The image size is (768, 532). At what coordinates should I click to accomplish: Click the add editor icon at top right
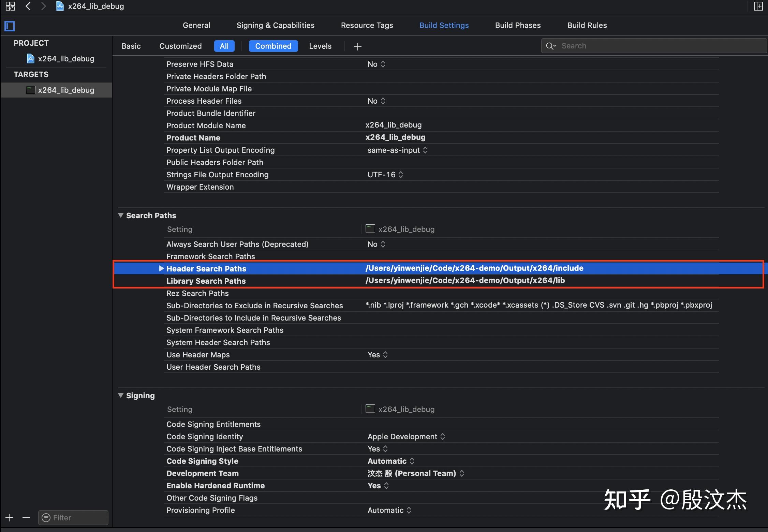click(758, 6)
